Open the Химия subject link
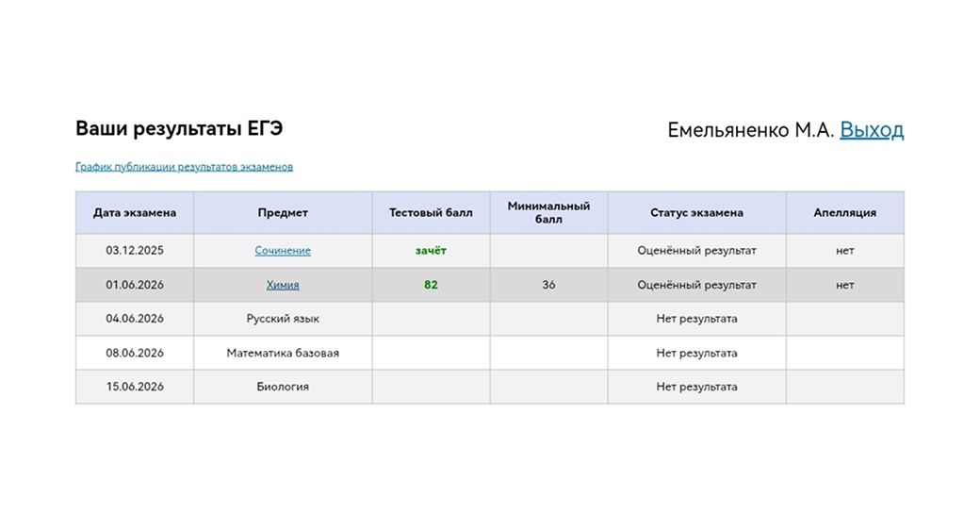980x530 pixels. pos(283,285)
